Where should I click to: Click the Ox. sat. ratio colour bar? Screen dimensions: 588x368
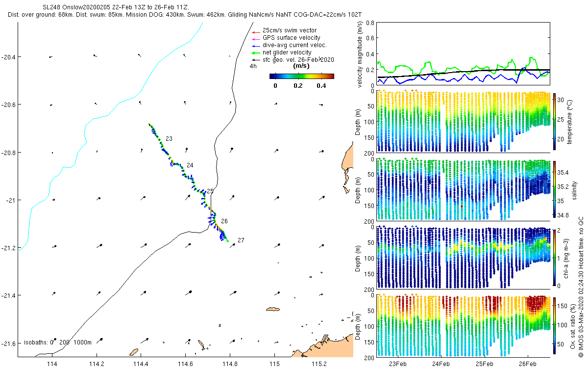tap(555, 325)
